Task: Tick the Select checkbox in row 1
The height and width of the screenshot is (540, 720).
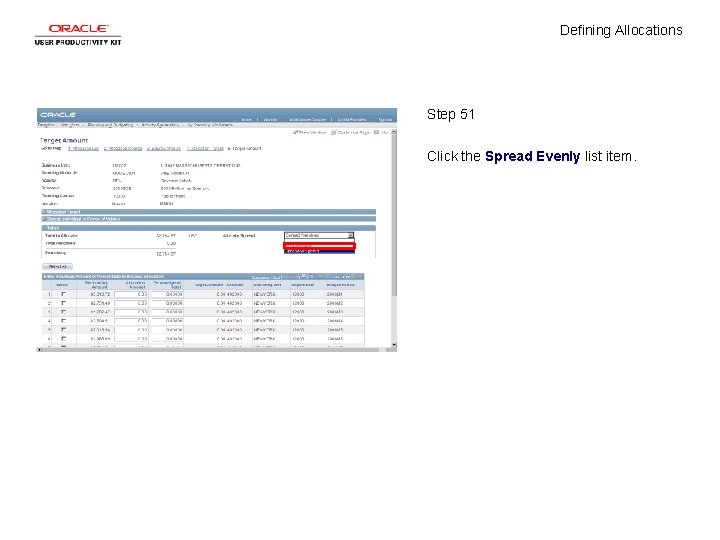Action: tap(63, 294)
